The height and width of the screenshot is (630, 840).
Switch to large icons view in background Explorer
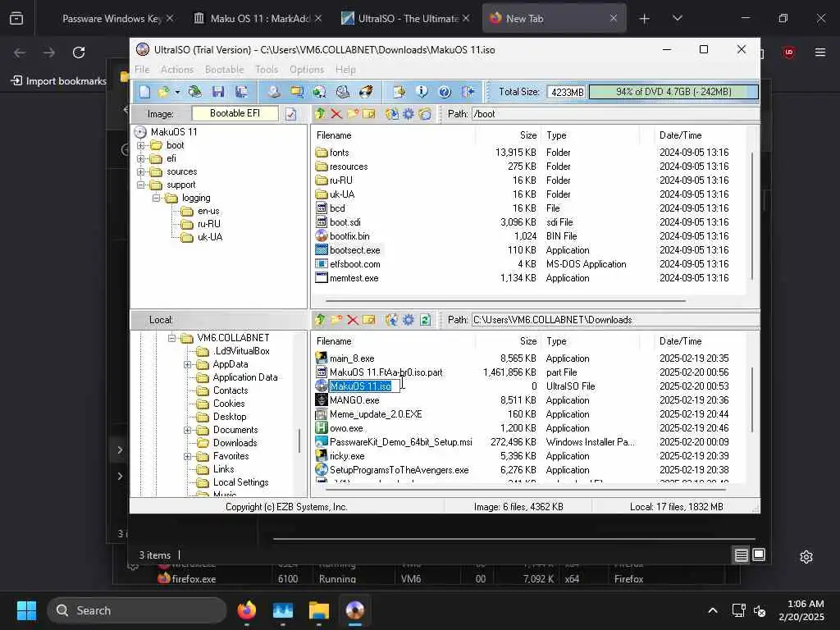pyautogui.click(x=759, y=555)
